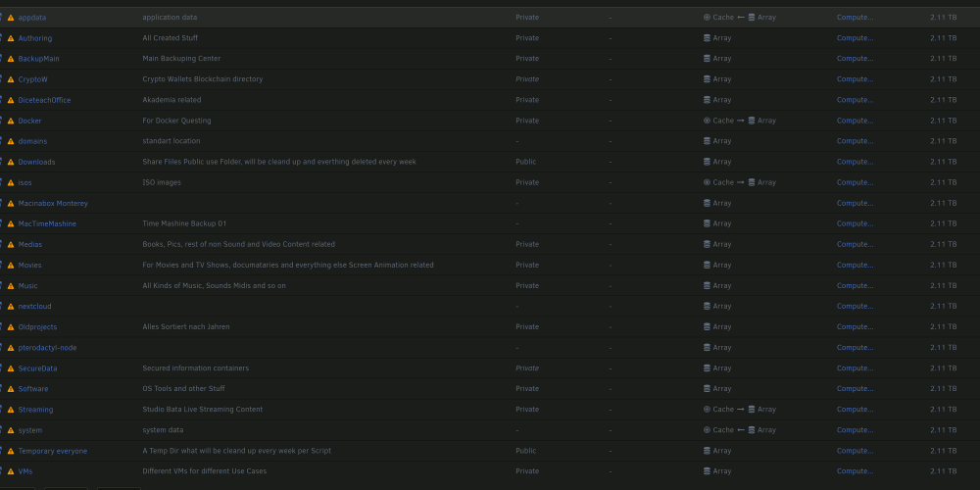Click the warning icon next to VMs
Image resolution: width=980 pixels, height=490 pixels.
pos(11,471)
